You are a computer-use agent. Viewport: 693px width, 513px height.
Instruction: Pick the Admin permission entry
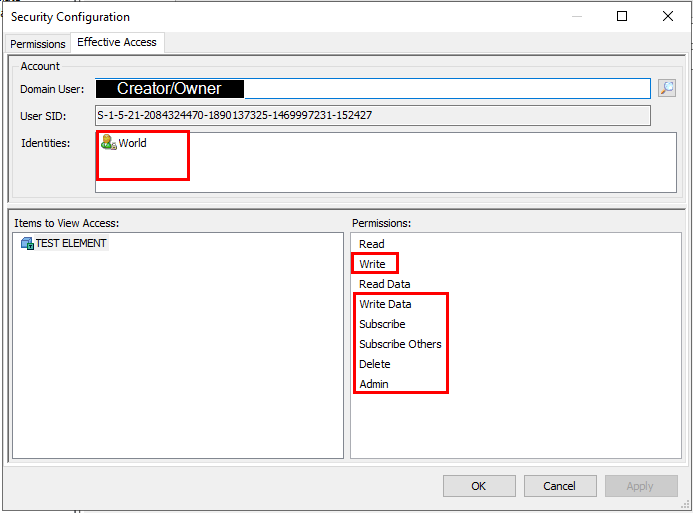[x=374, y=384]
